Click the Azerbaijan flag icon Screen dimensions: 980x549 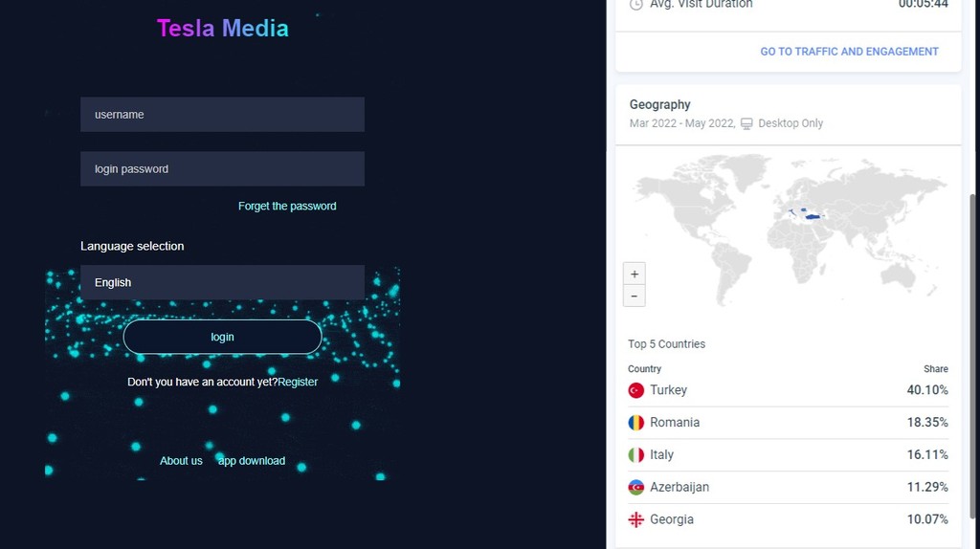(x=635, y=487)
